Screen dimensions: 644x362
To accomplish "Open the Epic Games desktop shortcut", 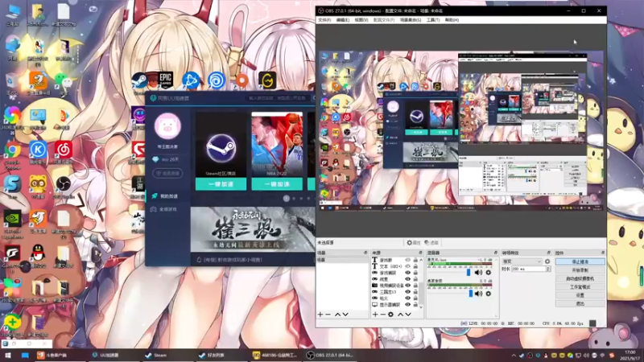I will pos(166,80).
